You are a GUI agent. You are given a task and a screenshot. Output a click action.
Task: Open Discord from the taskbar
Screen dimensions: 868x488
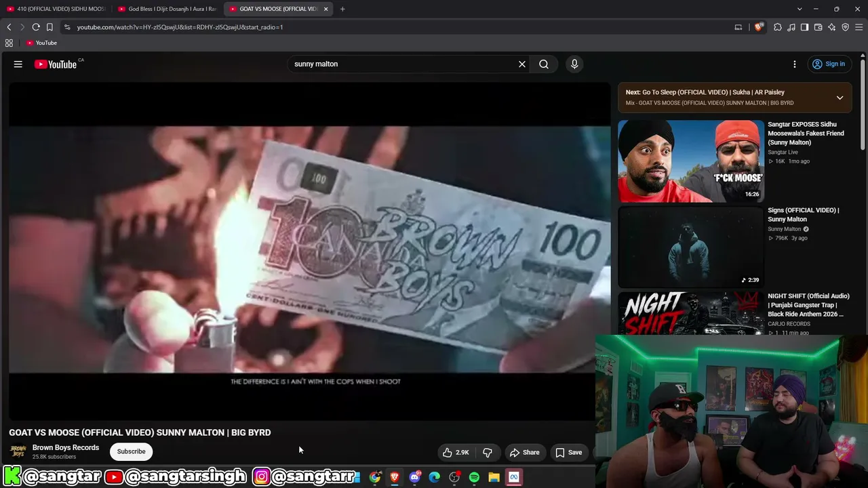[415, 477]
